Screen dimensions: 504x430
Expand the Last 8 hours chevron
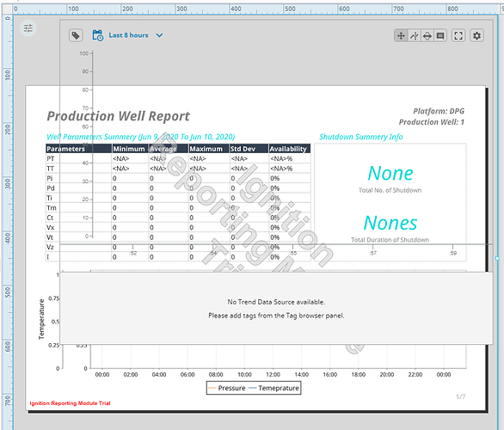click(159, 35)
